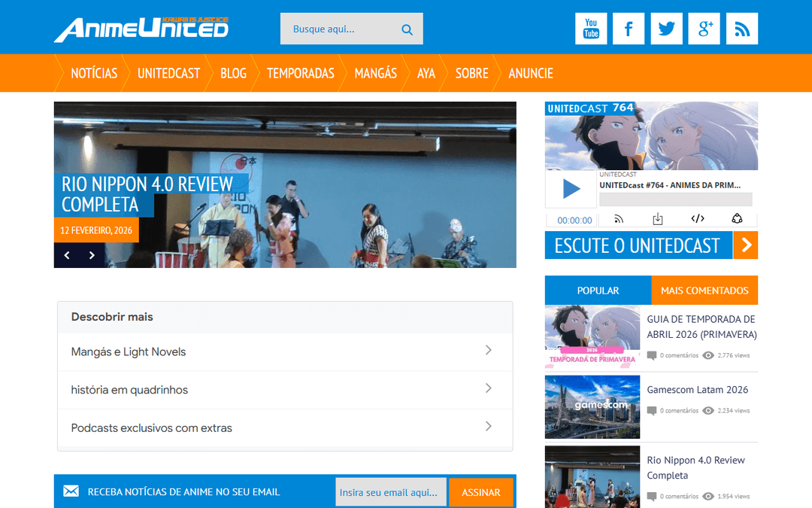812x508 pixels.
Task: Open Temporada de Primavera thumbnail
Action: point(592,336)
